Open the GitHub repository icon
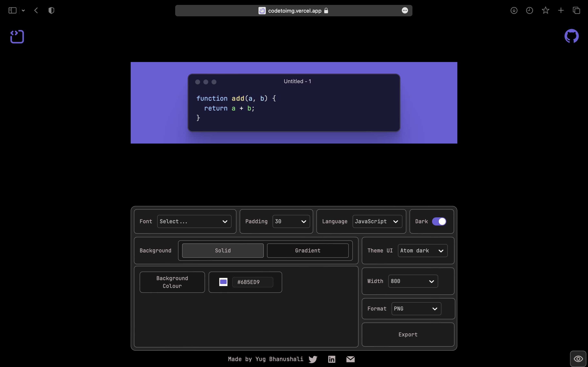 (571, 36)
